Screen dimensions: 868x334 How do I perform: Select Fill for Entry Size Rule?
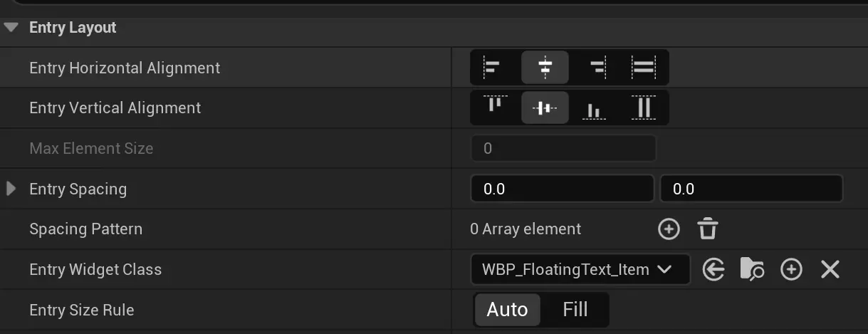[575, 310]
